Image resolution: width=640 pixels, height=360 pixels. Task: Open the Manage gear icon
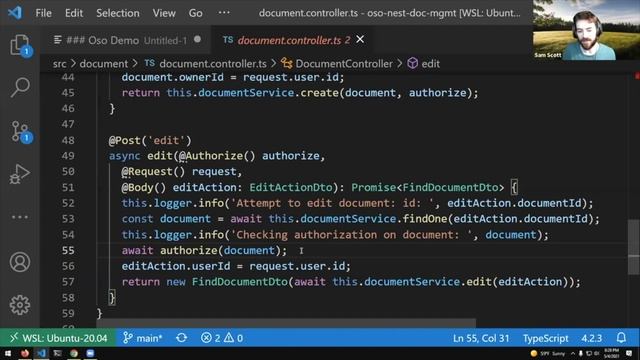(x=20, y=304)
